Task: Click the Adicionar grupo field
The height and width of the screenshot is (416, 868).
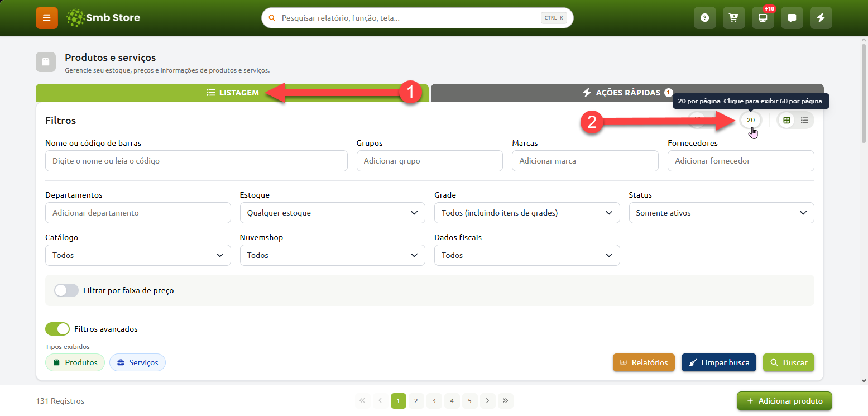Action: 430,161
